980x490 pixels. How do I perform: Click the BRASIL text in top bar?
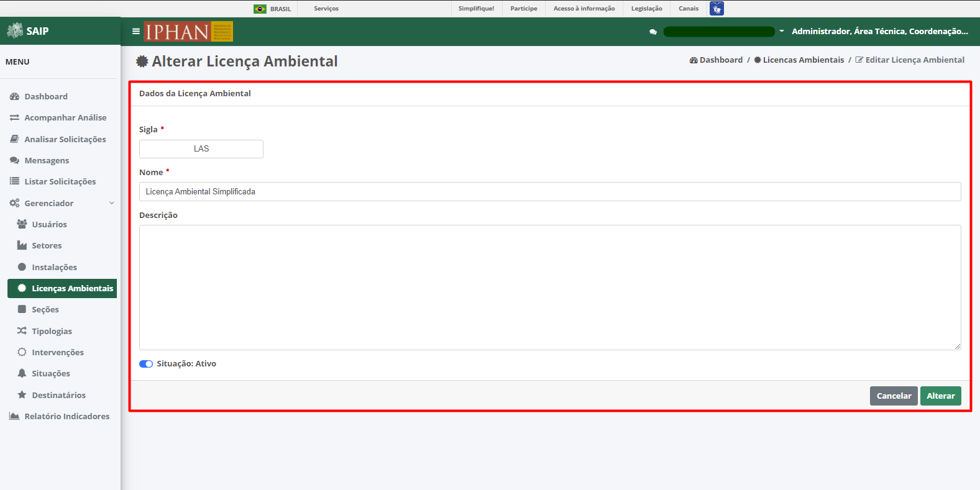[x=280, y=9]
